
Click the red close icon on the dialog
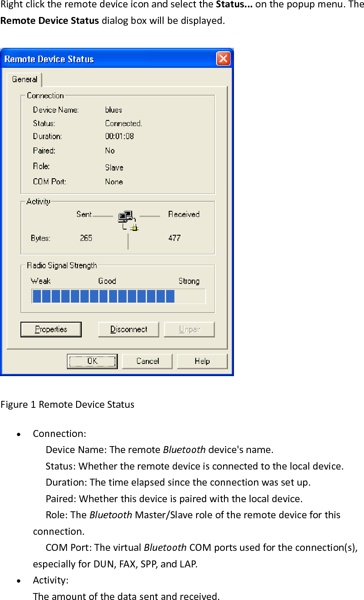pos(223,59)
